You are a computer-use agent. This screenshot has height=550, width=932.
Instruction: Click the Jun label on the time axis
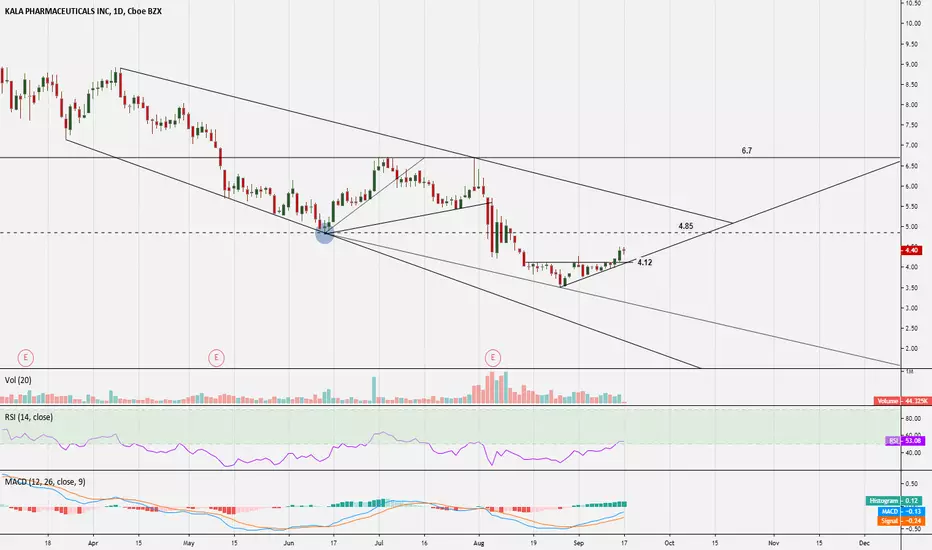pyautogui.click(x=289, y=543)
